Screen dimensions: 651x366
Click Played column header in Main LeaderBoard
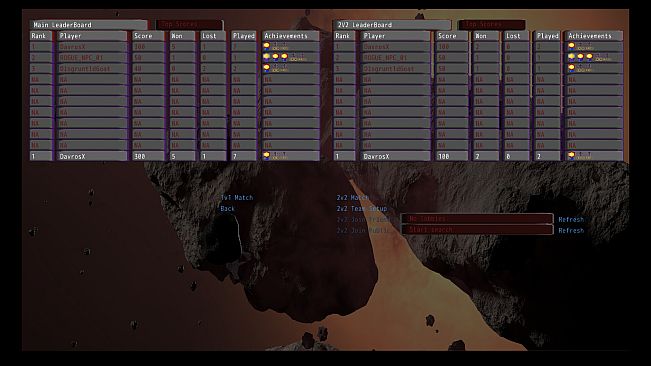click(244, 36)
